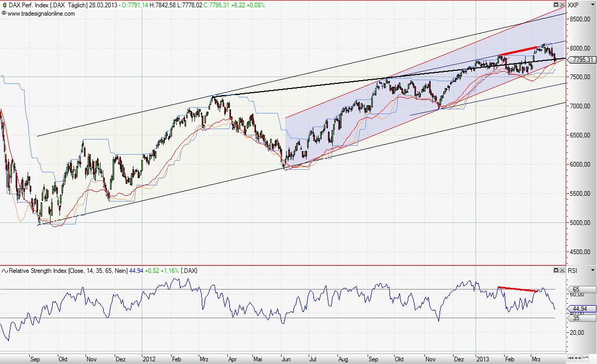Select the DAX Perf. Index legend label

pyautogui.click(x=31, y=5)
